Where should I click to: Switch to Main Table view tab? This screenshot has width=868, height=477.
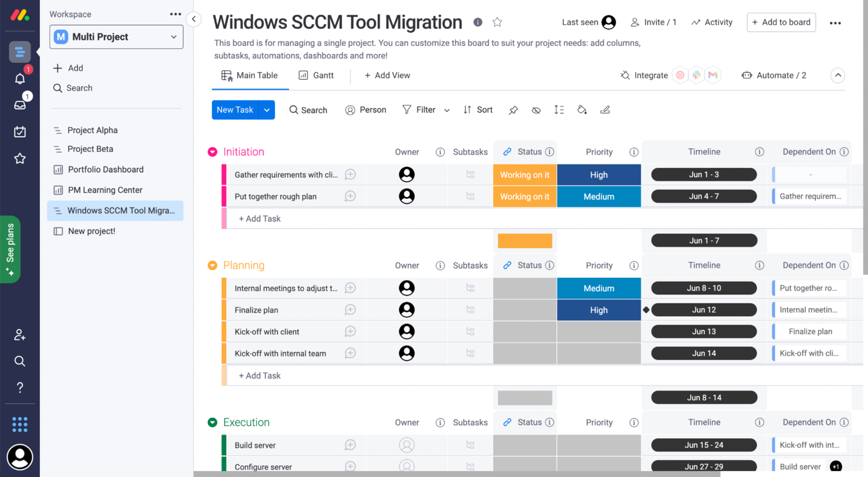coord(250,75)
